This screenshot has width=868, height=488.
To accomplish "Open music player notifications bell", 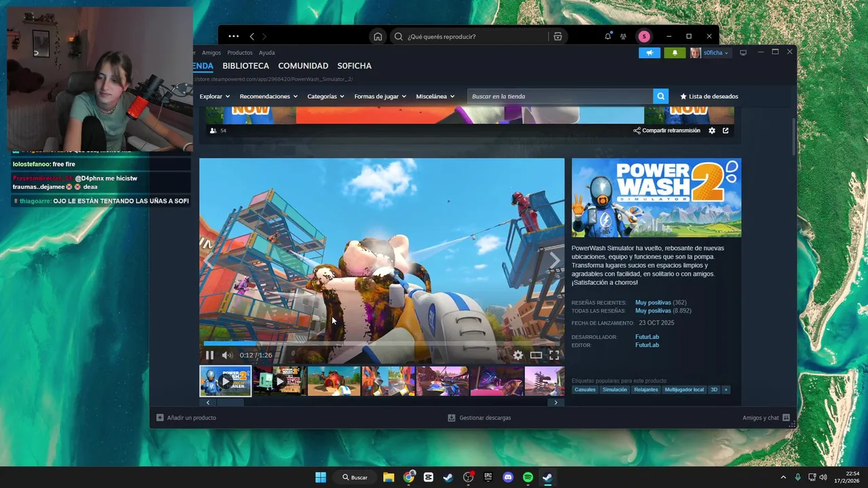I will pyautogui.click(x=608, y=36).
